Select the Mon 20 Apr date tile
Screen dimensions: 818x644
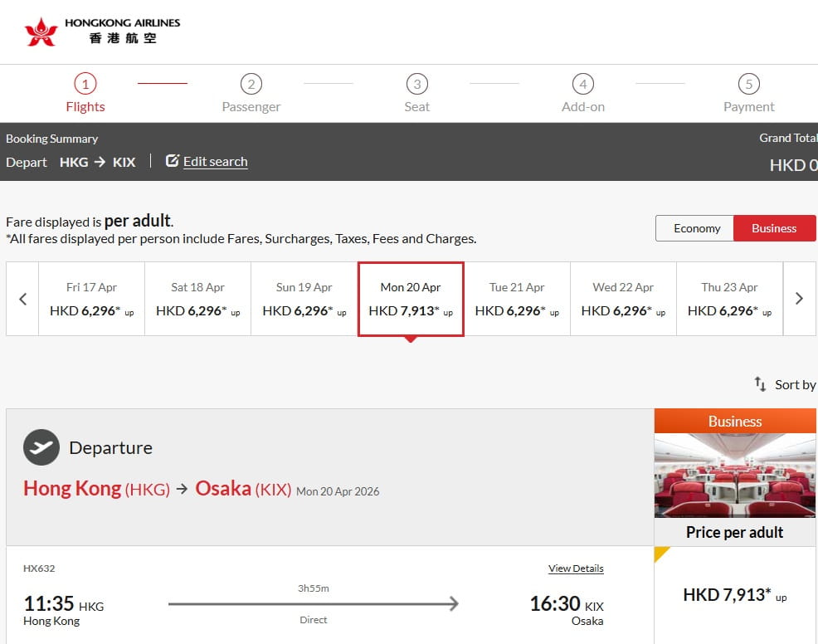[x=410, y=298]
